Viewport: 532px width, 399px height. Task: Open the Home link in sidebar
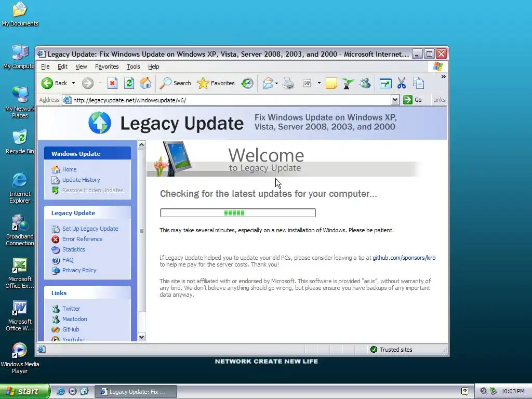tap(69, 169)
